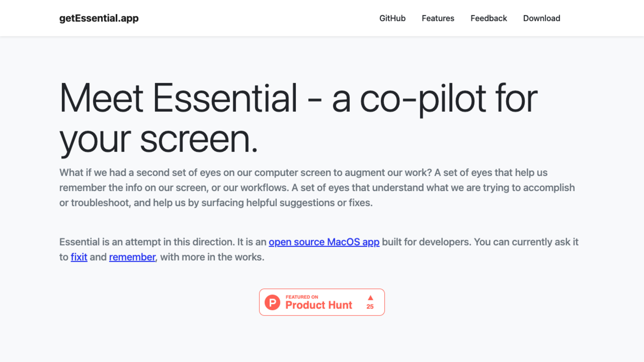
Task: Click the GitHub menu item in navbar
Action: (x=392, y=18)
